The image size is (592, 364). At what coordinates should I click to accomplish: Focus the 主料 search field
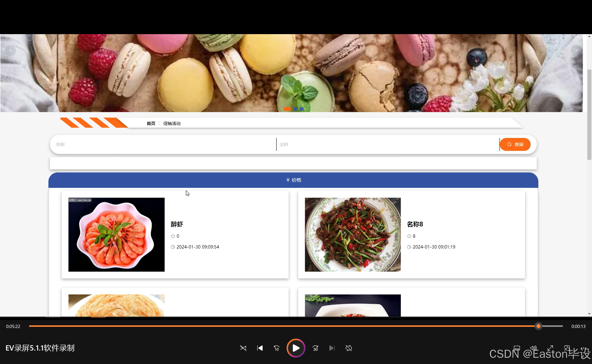pyautogui.click(x=388, y=144)
